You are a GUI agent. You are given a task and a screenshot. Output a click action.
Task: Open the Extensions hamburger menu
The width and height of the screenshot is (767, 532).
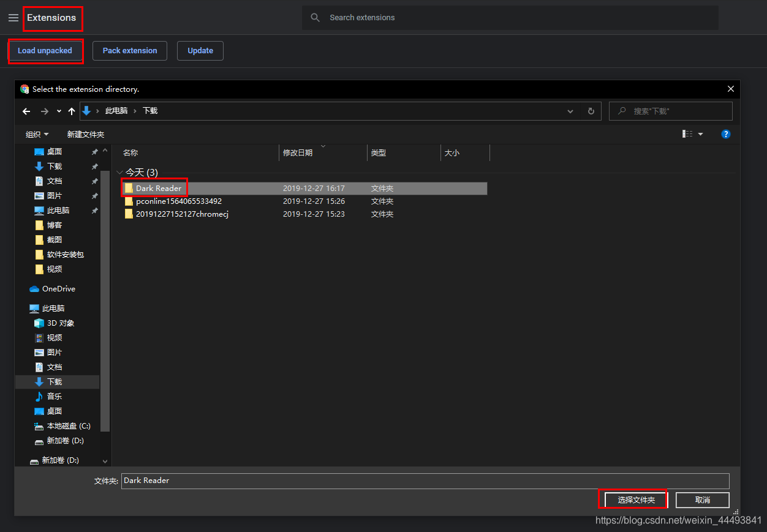click(13, 18)
